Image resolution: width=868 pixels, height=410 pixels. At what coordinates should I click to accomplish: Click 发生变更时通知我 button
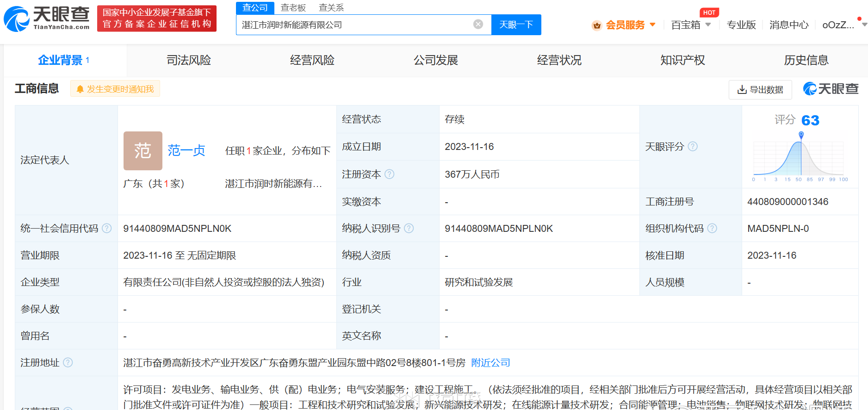tap(115, 89)
